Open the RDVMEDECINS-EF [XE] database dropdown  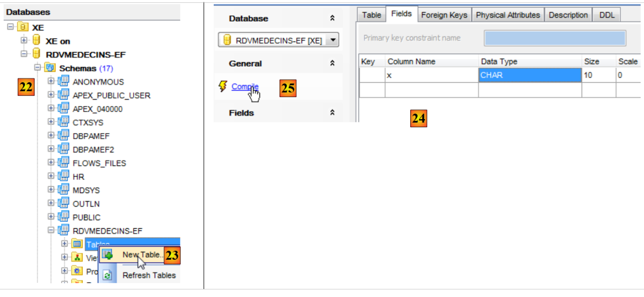coord(333,40)
